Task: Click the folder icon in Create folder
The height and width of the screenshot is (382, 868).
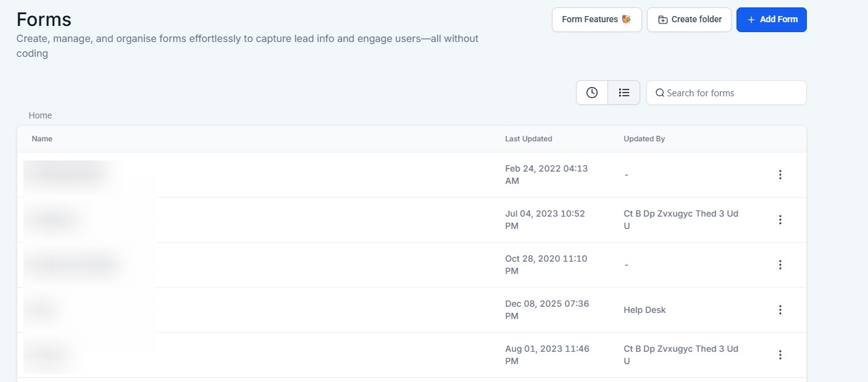Action: tap(663, 20)
